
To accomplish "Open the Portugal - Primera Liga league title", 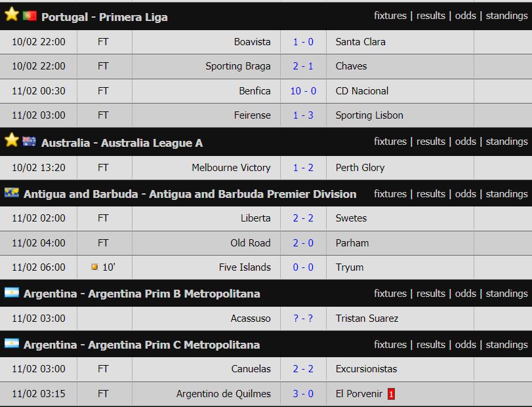I will click(104, 17).
